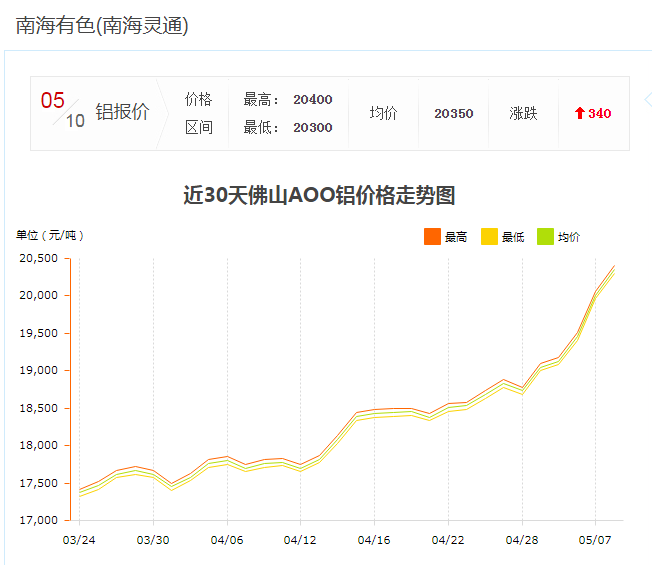Click the 南海有色(南海灵通) heading
Viewport: 652px width, 565px height.
[x=102, y=25]
